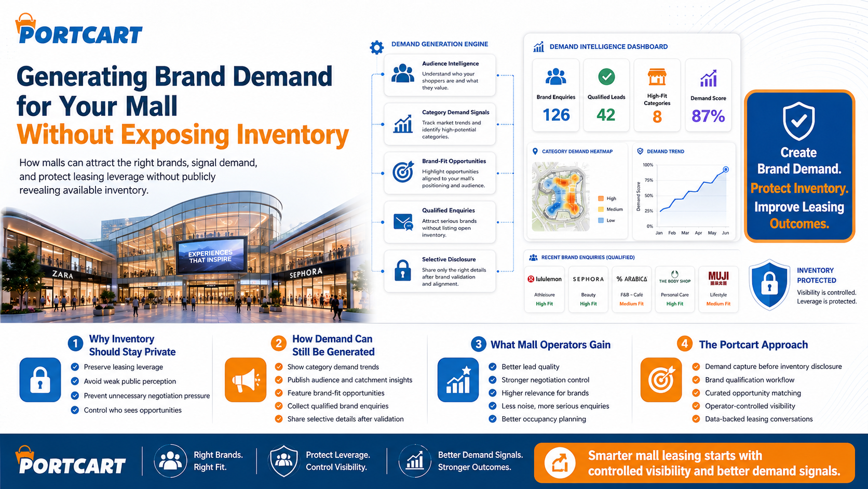The height and width of the screenshot is (489, 868).
Task: Click checkmark beside Better lead quality
Action: pyautogui.click(x=493, y=367)
